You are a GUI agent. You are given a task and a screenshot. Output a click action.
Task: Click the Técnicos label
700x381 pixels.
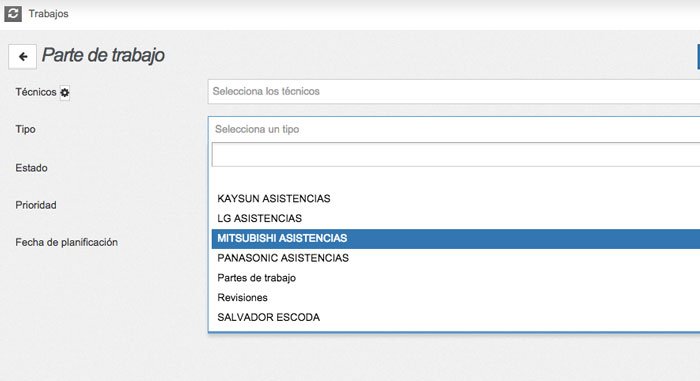tap(36, 92)
